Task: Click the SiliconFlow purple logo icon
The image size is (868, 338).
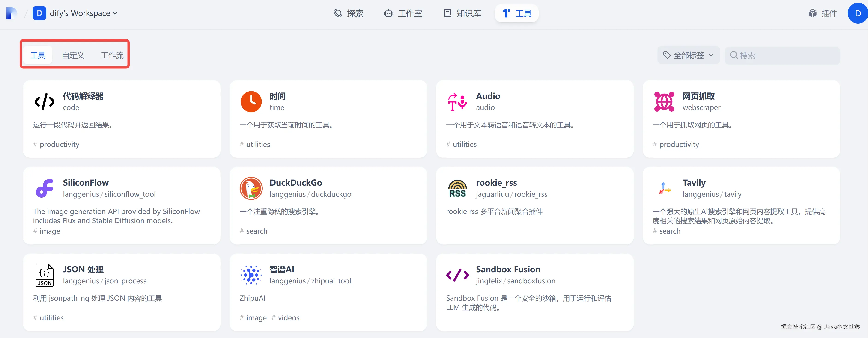Action: pyautogui.click(x=45, y=188)
